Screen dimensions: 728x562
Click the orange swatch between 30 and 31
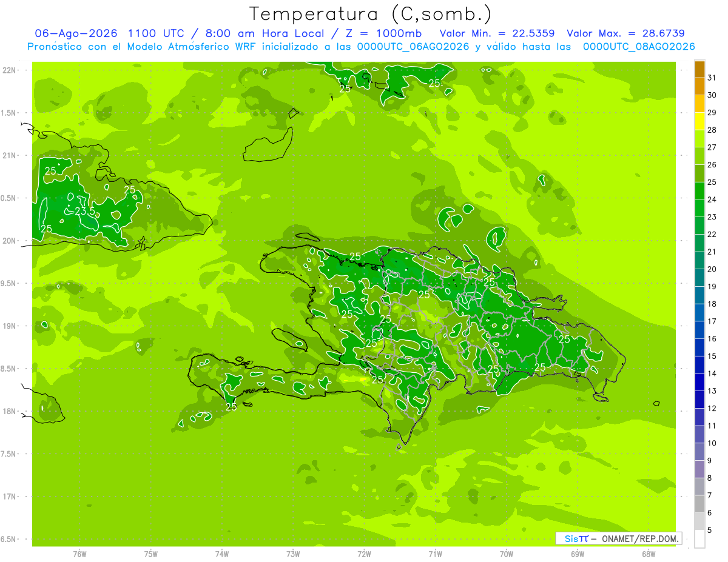click(x=700, y=87)
